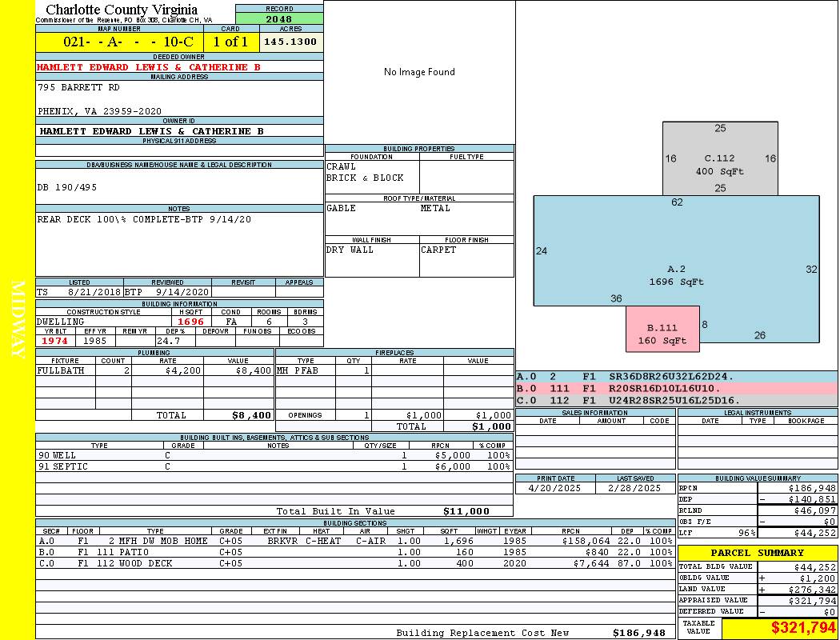Click the DEP value $140,851
This screenshot has width=840, height=640.
coord(812,500)
